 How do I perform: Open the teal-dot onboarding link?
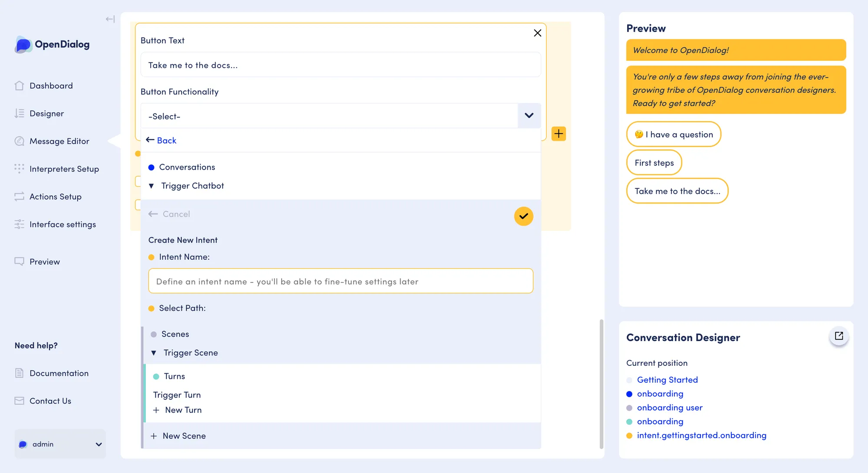click(660, 421)
